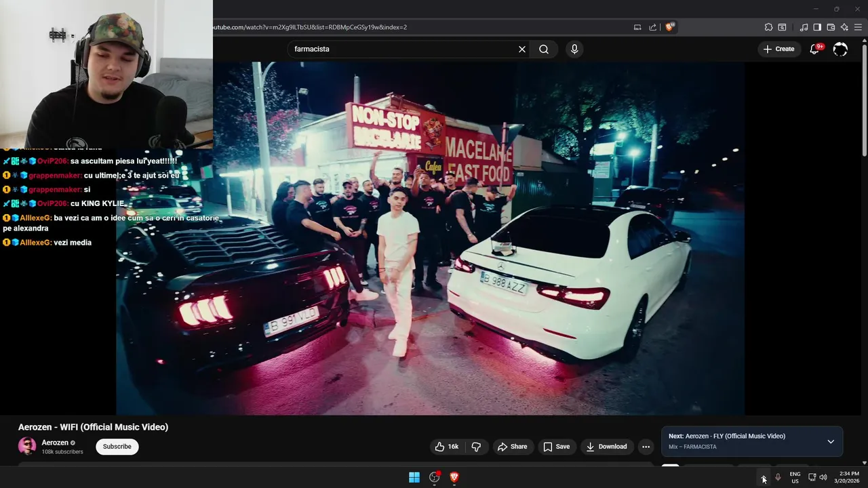Click the Create button
Viewport: 868px width, 488px height.
778,49
